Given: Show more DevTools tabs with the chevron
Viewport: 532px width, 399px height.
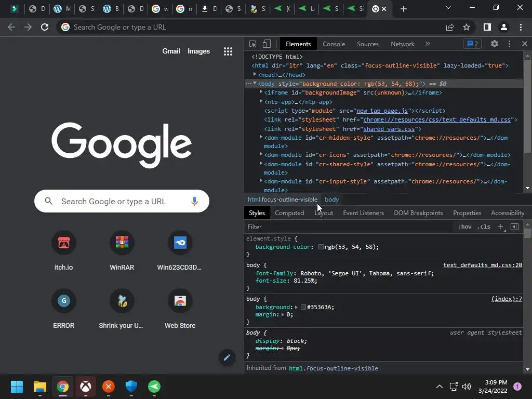Looking at the screenshot, I should [x=428, y=44].
